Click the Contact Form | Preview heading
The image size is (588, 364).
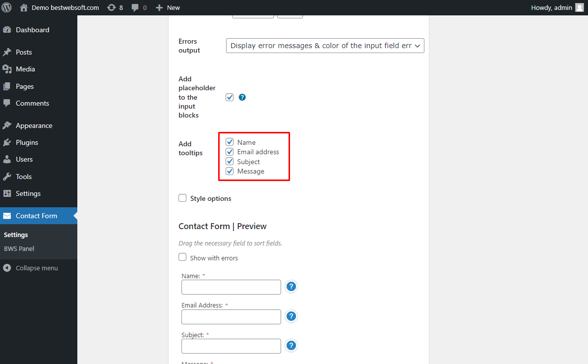coord(223,226)
